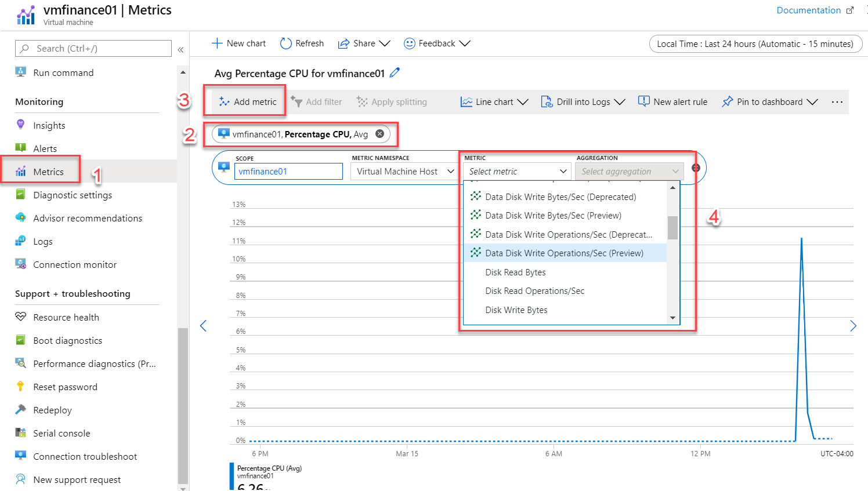Click the metric dropdown scrollbar thumb
This screenshot has width=868, height=491.
tap(673, 228)
